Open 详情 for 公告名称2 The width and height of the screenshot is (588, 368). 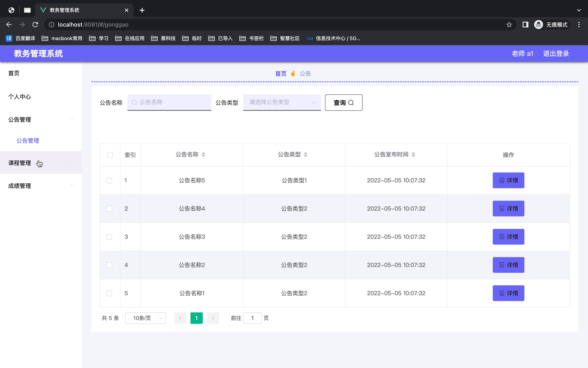[x=508, y=265]
